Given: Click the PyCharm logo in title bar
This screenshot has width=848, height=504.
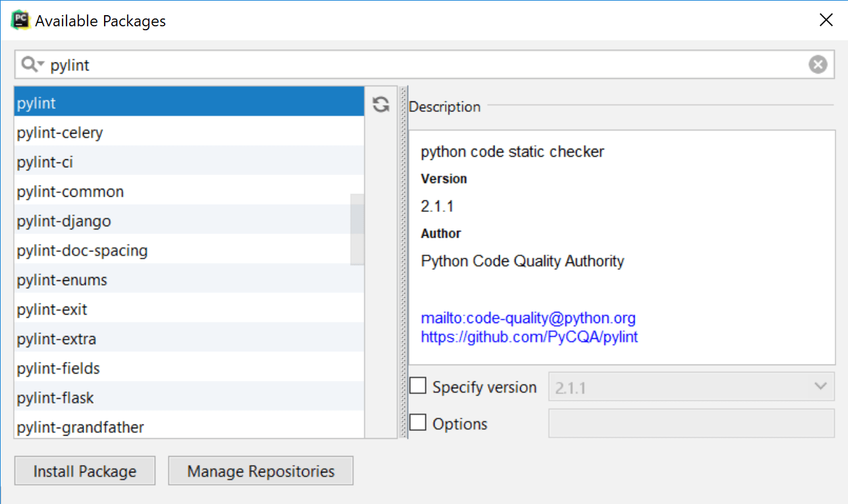Looking at the screenshot, I should click(20, 19).
